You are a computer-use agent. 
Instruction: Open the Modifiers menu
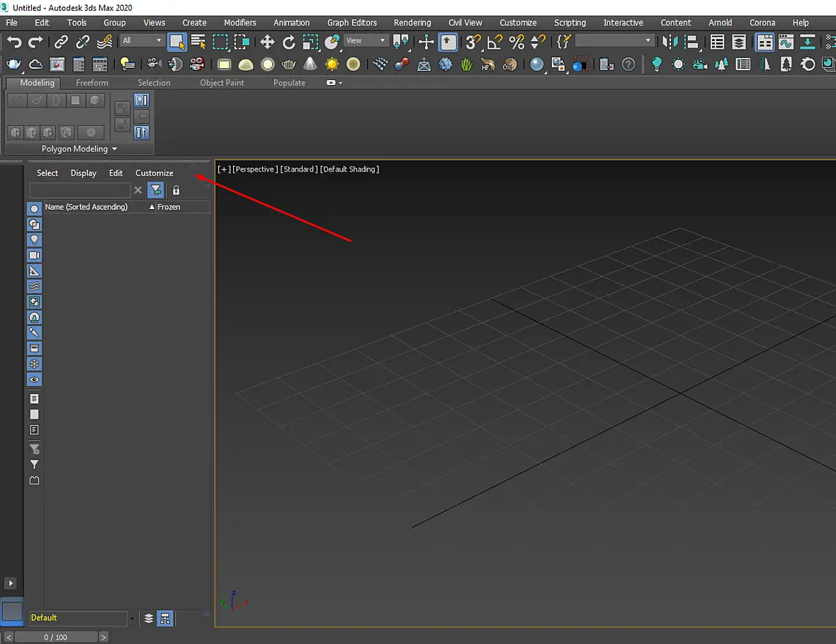pos(240,23)
